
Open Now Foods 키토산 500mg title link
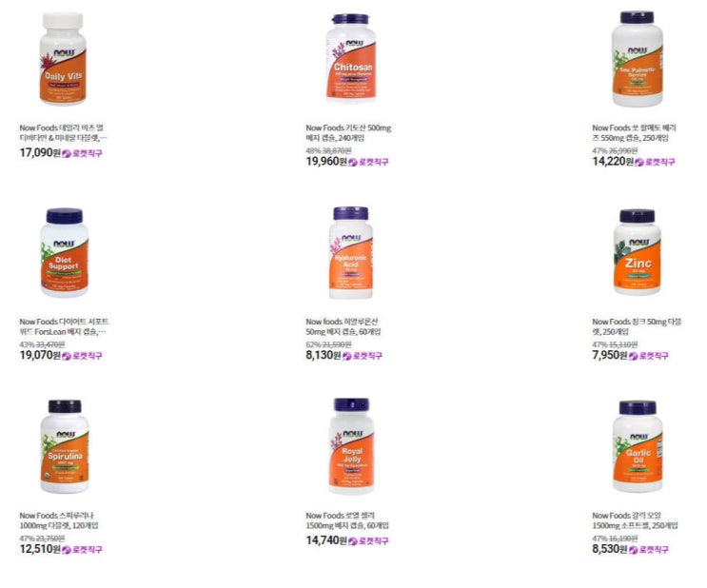348,132
